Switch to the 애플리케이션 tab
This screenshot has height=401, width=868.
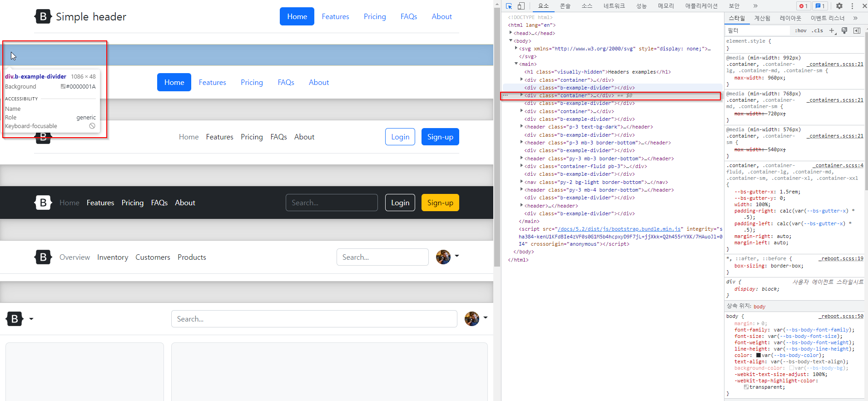coord(701,6)
